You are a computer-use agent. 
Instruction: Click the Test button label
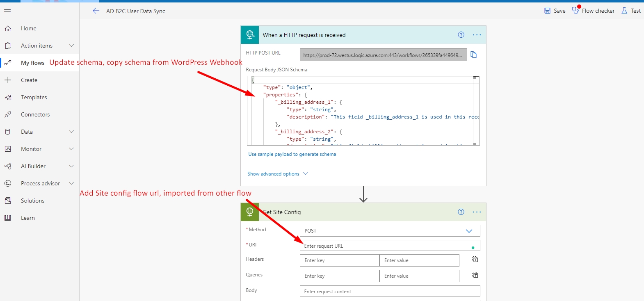coord(636,11)
